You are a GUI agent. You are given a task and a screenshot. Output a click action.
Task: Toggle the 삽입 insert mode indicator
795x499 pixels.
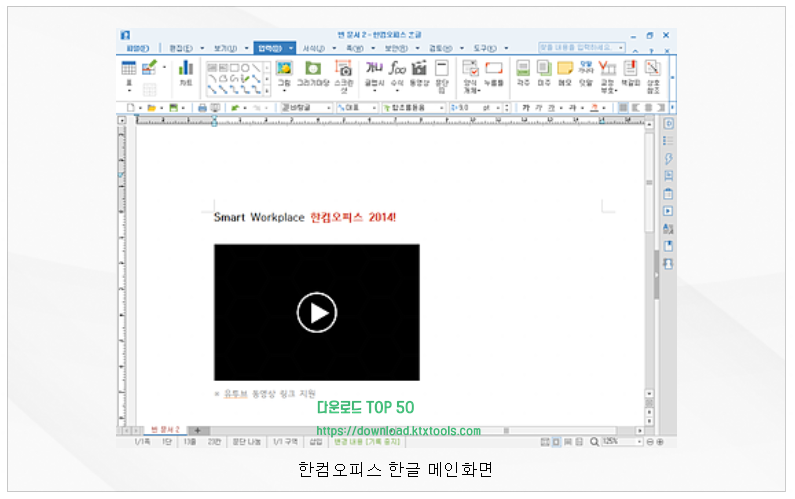click(316, 442)
